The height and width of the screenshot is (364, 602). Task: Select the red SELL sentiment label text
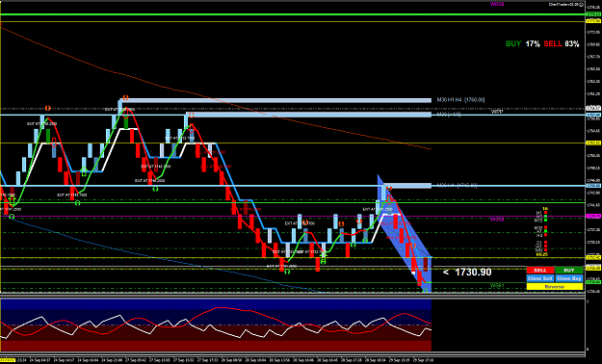point(553,43)
